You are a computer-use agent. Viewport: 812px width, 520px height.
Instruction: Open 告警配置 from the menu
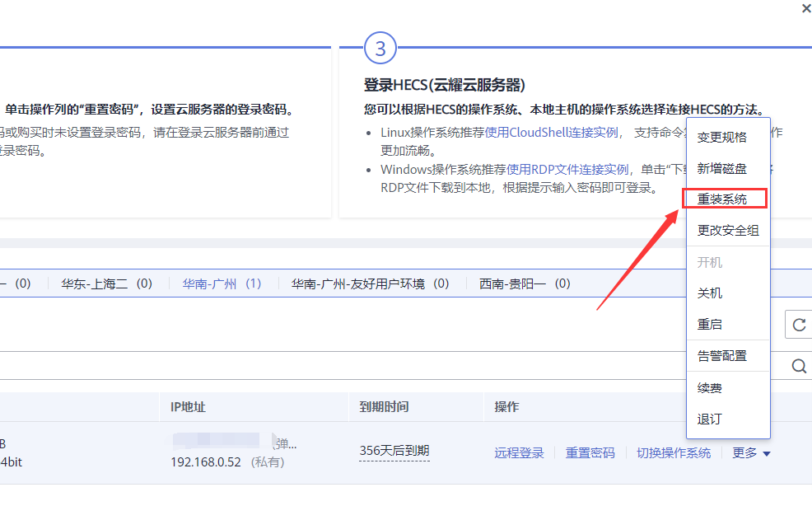click(722, 356)
